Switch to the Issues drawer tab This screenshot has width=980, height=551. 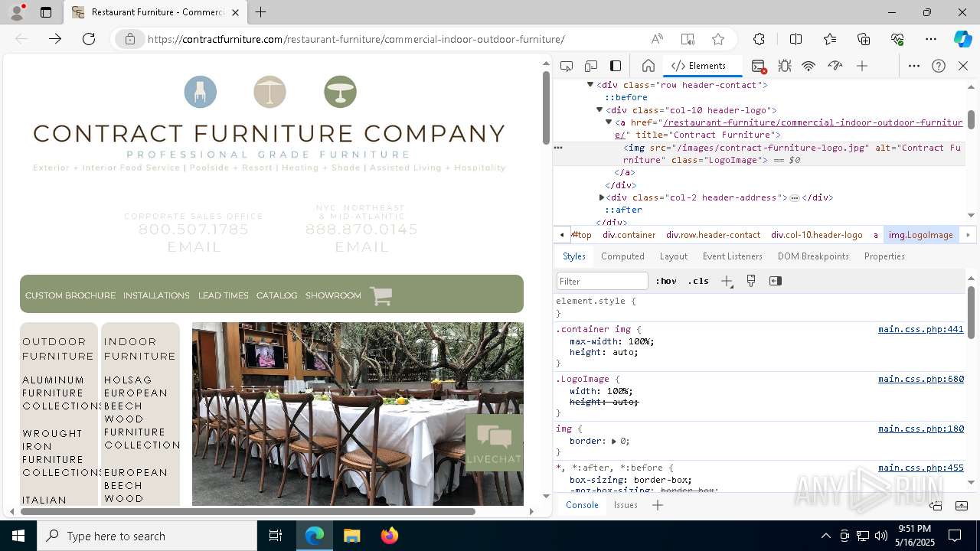pyautogui.click(x=626, y=505)
